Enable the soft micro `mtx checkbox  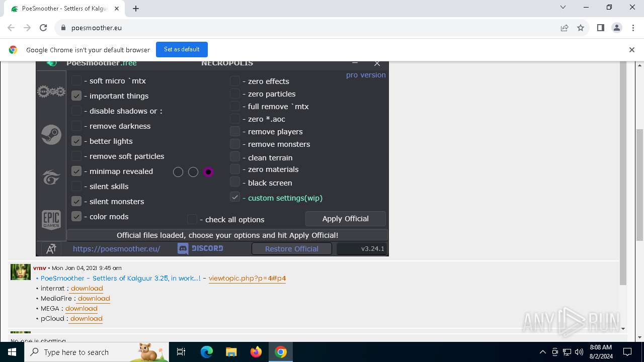pos(76,80)
